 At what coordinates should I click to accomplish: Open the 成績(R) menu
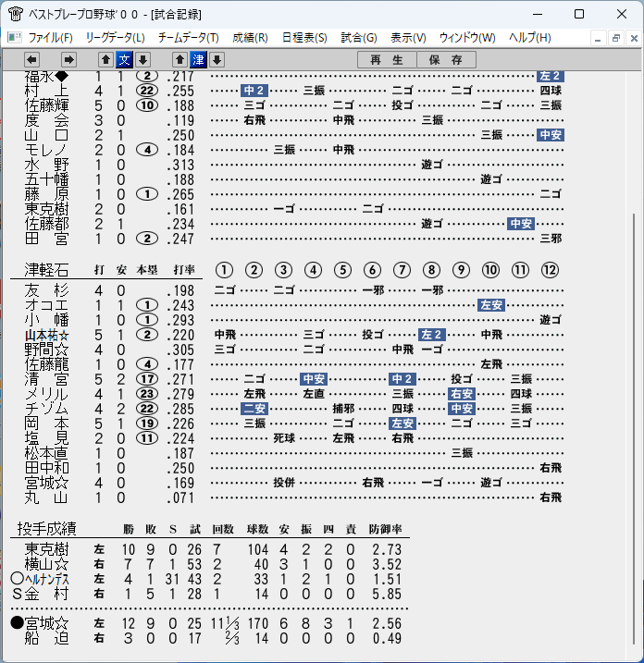[250, 38]
